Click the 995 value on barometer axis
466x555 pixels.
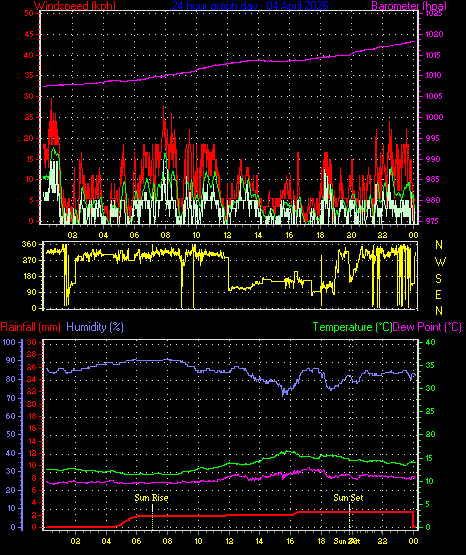[433, 138]
